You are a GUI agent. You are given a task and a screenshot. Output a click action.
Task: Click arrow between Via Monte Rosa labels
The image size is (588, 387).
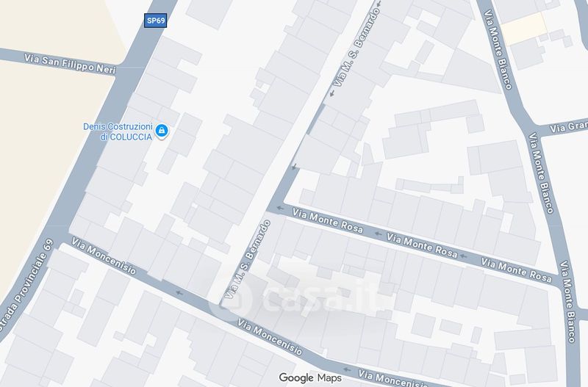click(378, 234)
